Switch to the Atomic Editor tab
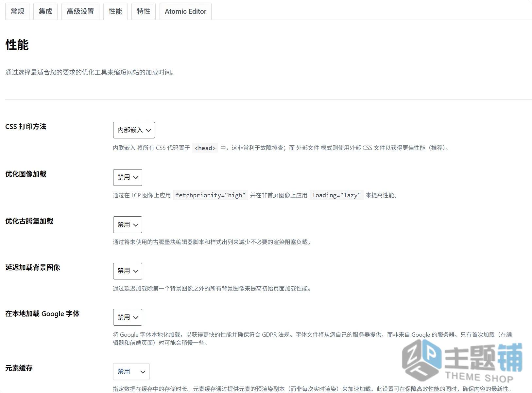Viewport: 532px width, 393px height. tap(185, 11)
